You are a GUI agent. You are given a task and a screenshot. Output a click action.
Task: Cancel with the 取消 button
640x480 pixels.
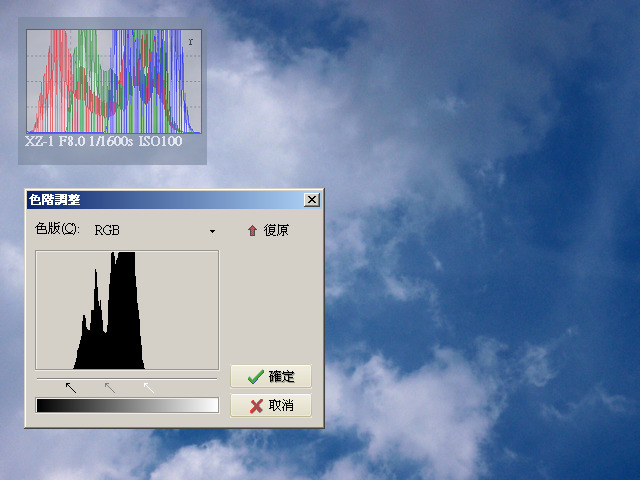click(271, 405)
